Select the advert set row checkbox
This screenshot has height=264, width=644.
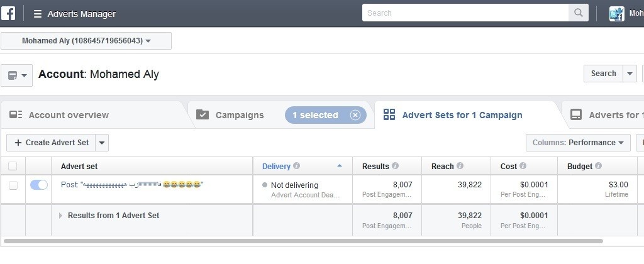coord(13,185)
